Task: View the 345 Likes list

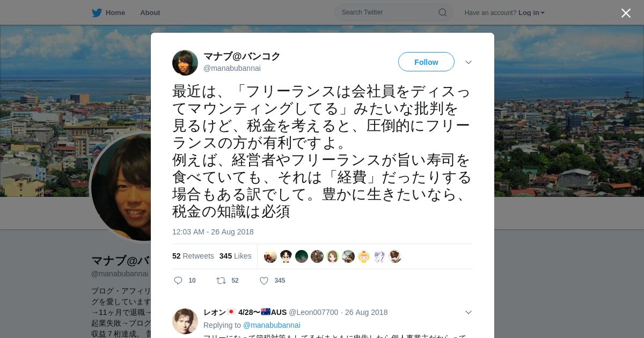Action: 235,256
